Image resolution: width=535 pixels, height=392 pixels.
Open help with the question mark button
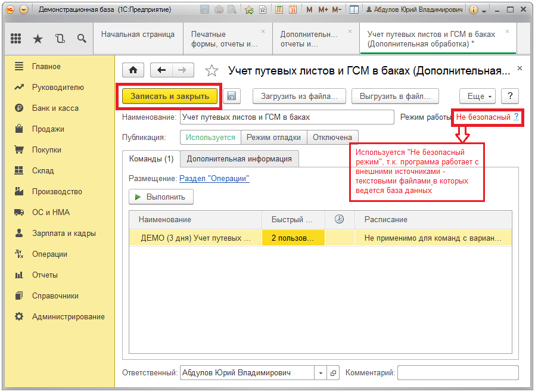(x=510, y=97)
